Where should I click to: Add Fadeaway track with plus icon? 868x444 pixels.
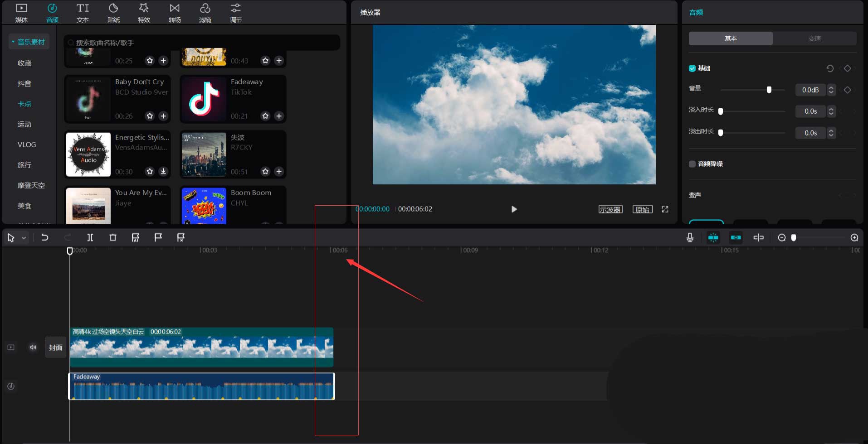pyautogui.click(x=279, y=116)
